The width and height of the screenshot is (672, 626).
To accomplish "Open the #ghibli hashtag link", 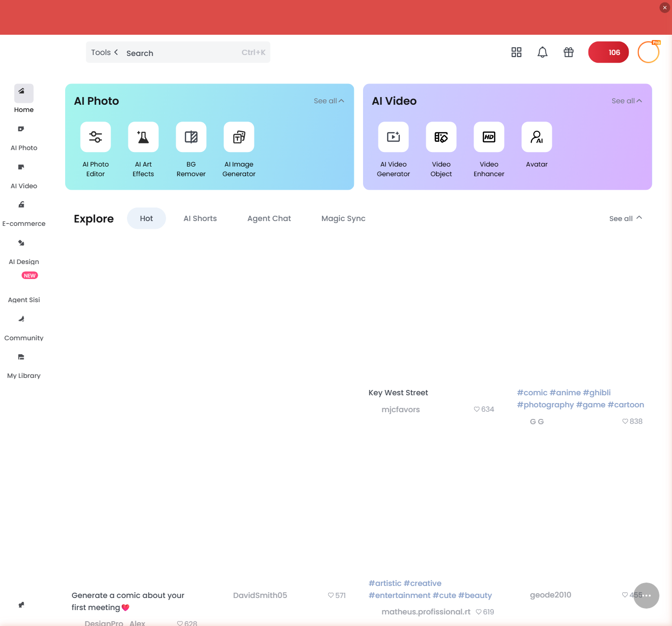I will 597,392.
